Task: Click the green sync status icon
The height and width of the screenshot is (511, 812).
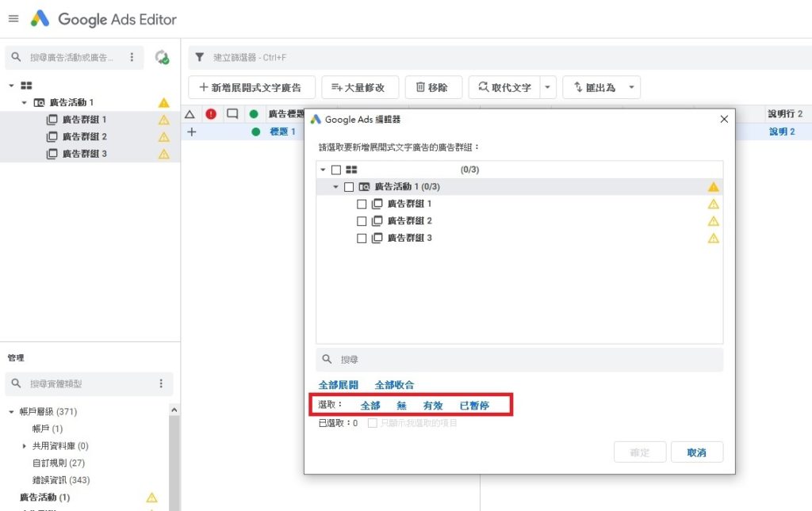Action: [163, 57]
